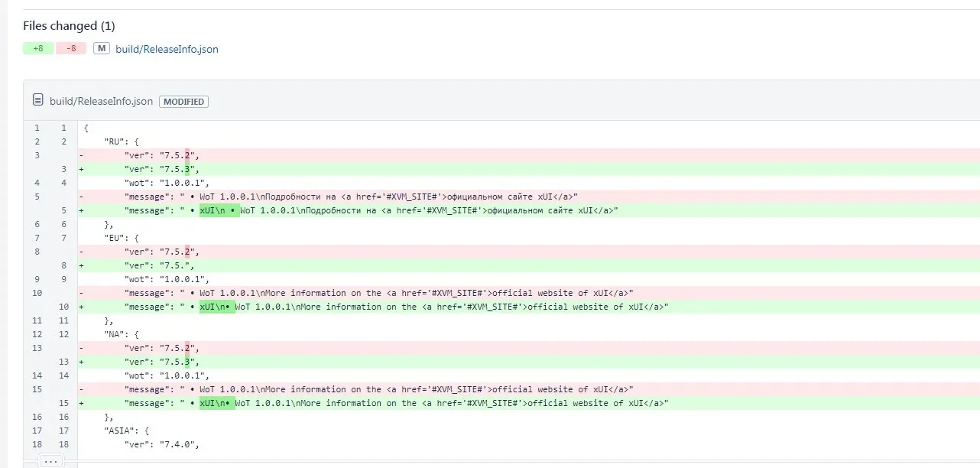
Task: Click the MODIFIED label in file header
Action: (183, 102)
